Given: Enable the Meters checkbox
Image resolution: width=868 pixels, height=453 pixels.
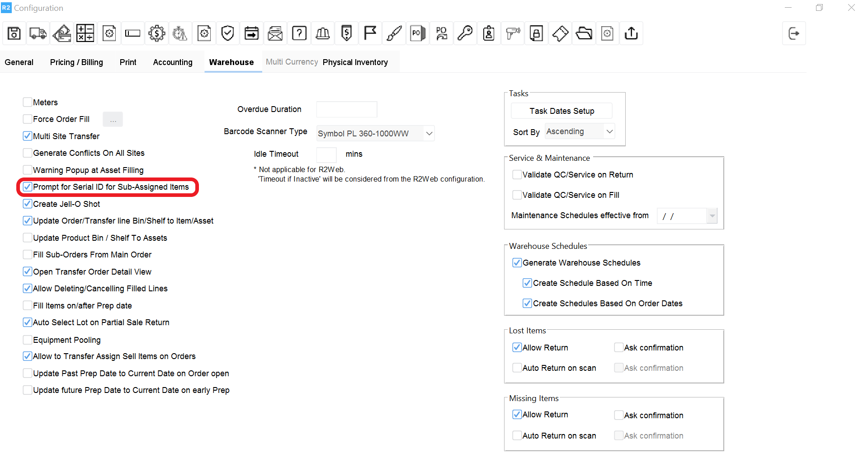Looking at the screenshot, I should click(28, 103).
